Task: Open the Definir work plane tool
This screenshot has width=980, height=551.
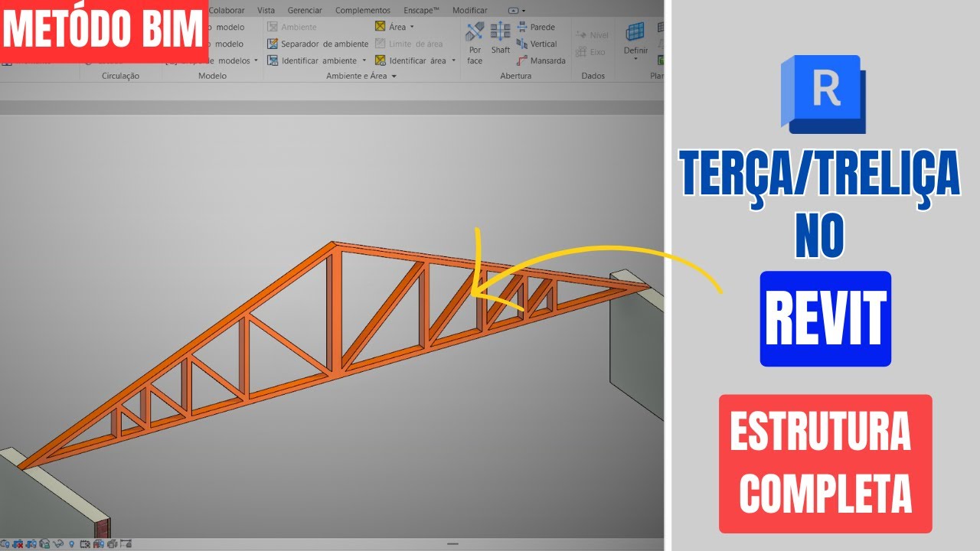Action: [635, 42]
